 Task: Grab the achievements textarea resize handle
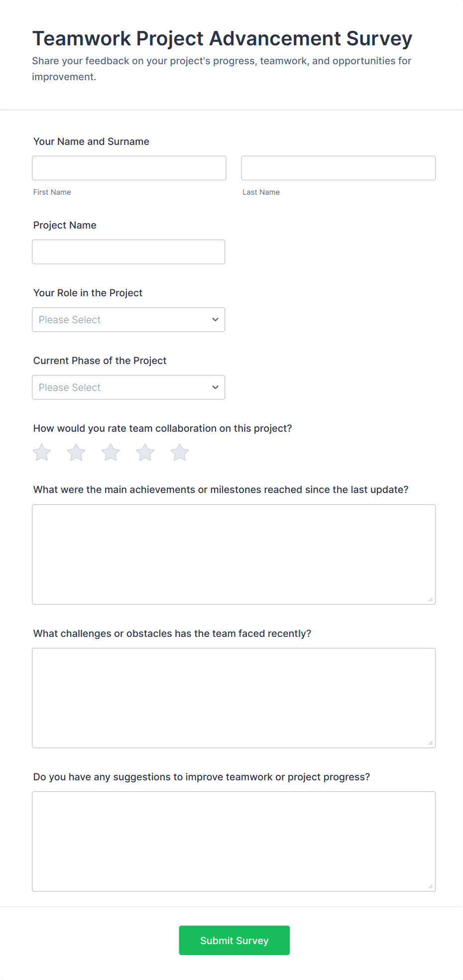point(431,600)
